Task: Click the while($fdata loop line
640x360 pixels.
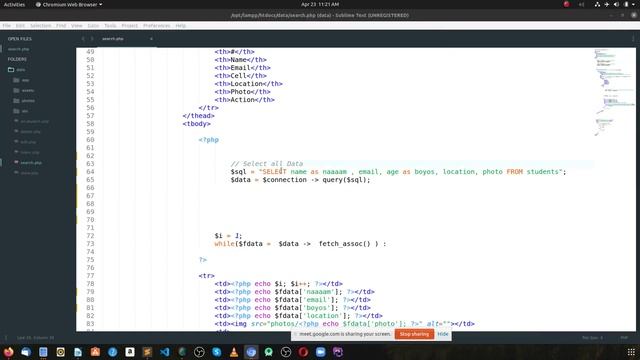Action: tap(300, 244)
